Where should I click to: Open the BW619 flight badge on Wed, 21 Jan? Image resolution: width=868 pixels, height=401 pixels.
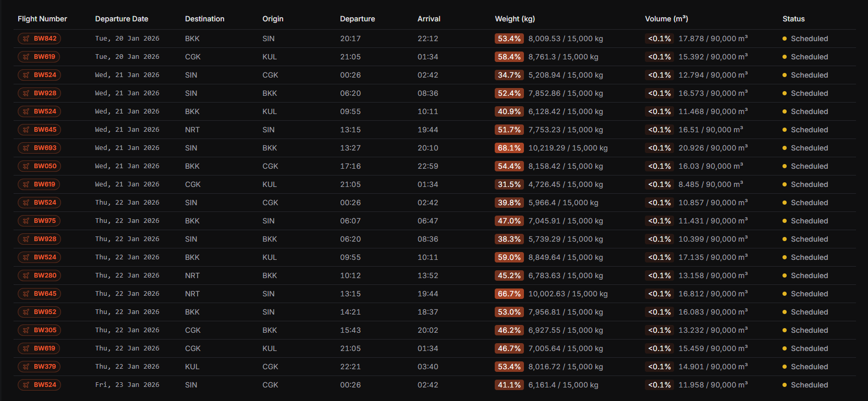click(x=39, y=184)
